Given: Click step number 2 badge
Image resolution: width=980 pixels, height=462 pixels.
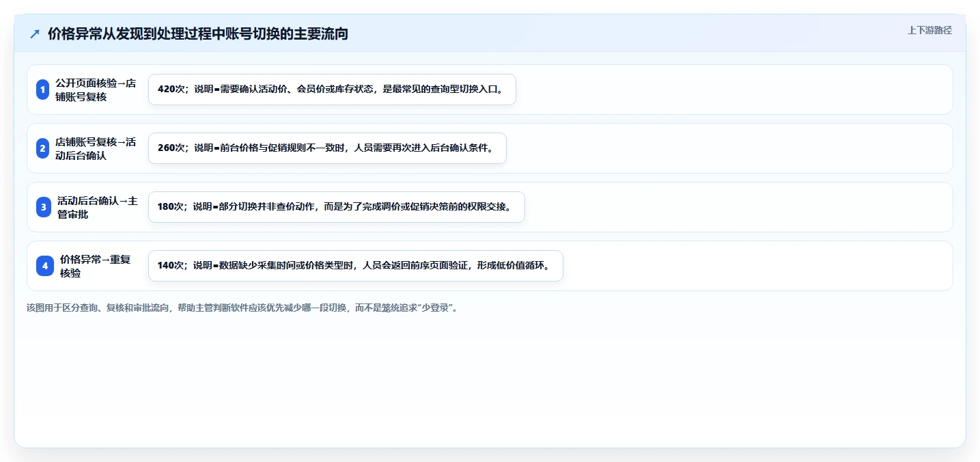Looking at the screenshot, I should tap(43, 148).
